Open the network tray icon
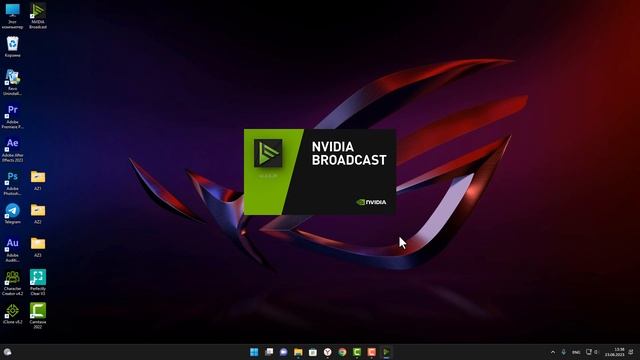The width and height of the screenshot is (640, 360). tap(589, 352)
